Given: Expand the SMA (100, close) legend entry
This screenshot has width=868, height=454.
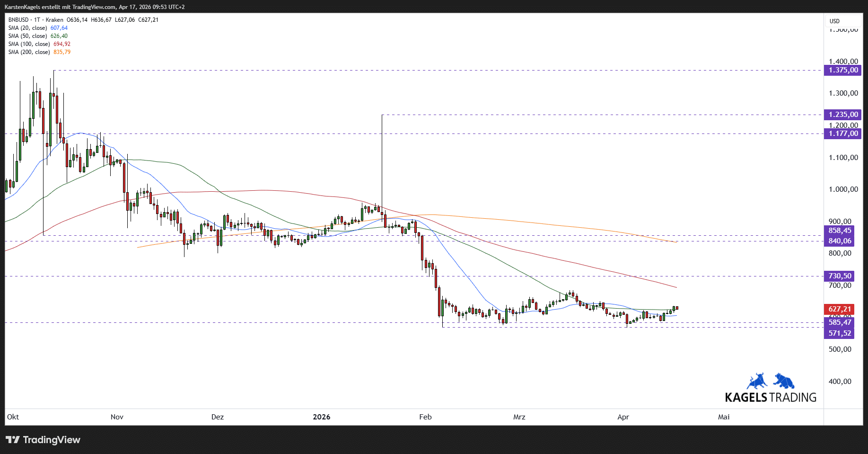Looking at the screenshot, I should pyautogui.click(x=29, y=44).
